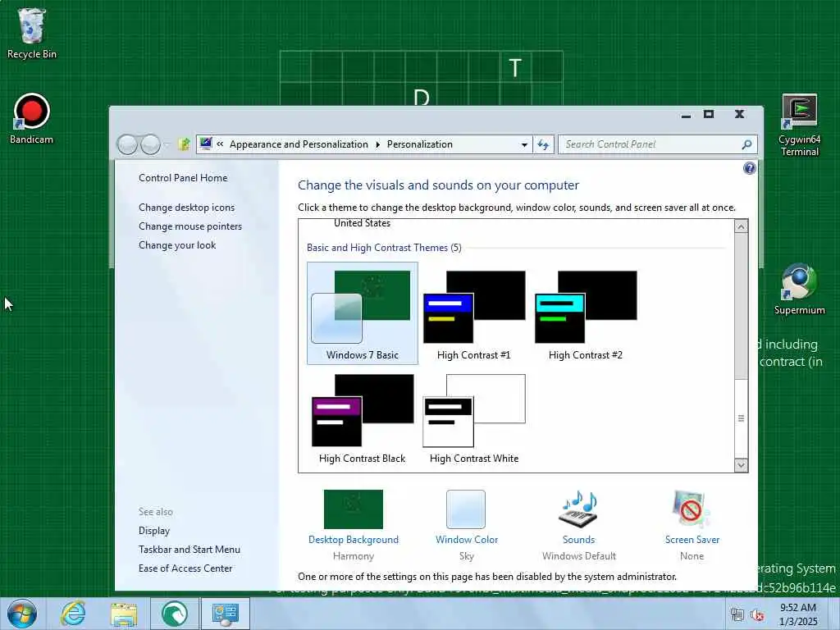Click the Back navigation arrow
This screenshot has height=630, width=840.
(127, 144)
